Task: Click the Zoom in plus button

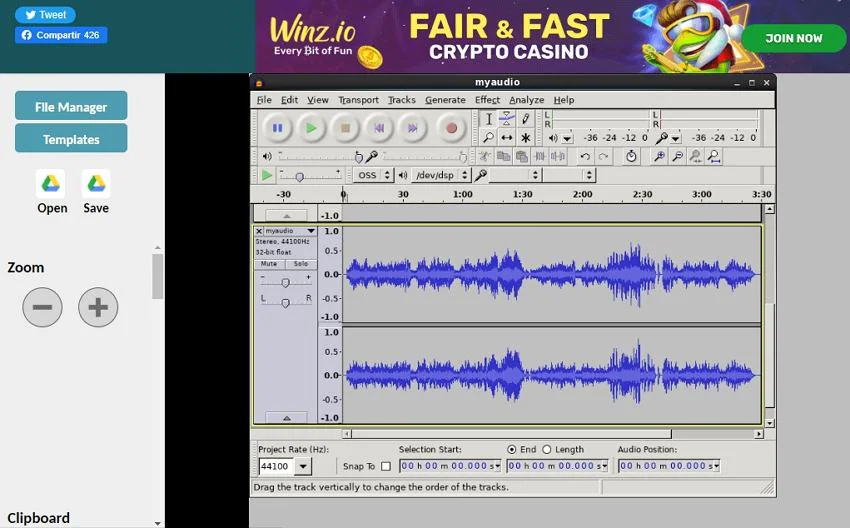Action: coord(98,307)
